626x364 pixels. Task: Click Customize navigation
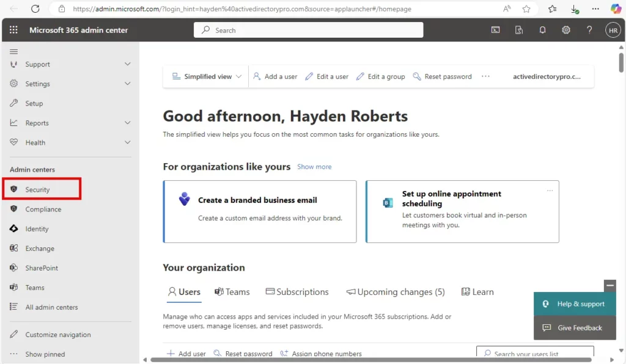tap(57, 335)
